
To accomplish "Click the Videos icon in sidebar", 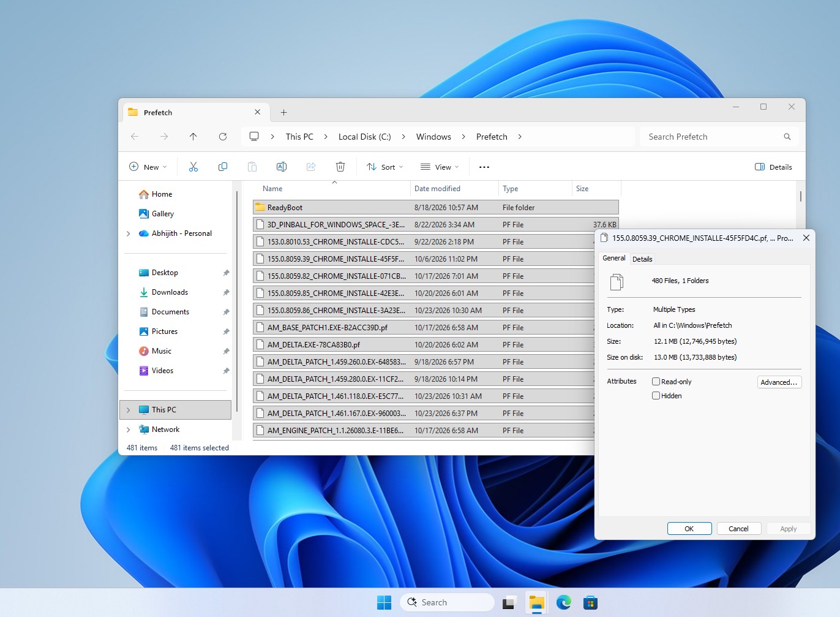I will click(144, 371).
